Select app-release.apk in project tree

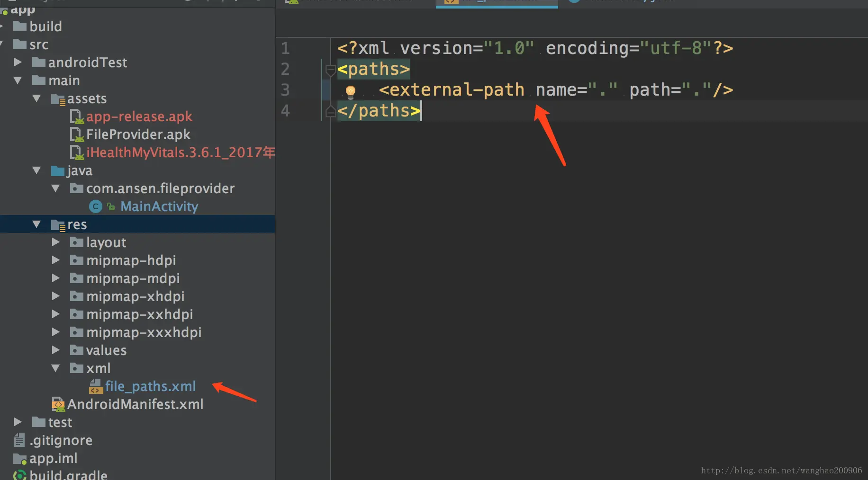coord(139,116)
